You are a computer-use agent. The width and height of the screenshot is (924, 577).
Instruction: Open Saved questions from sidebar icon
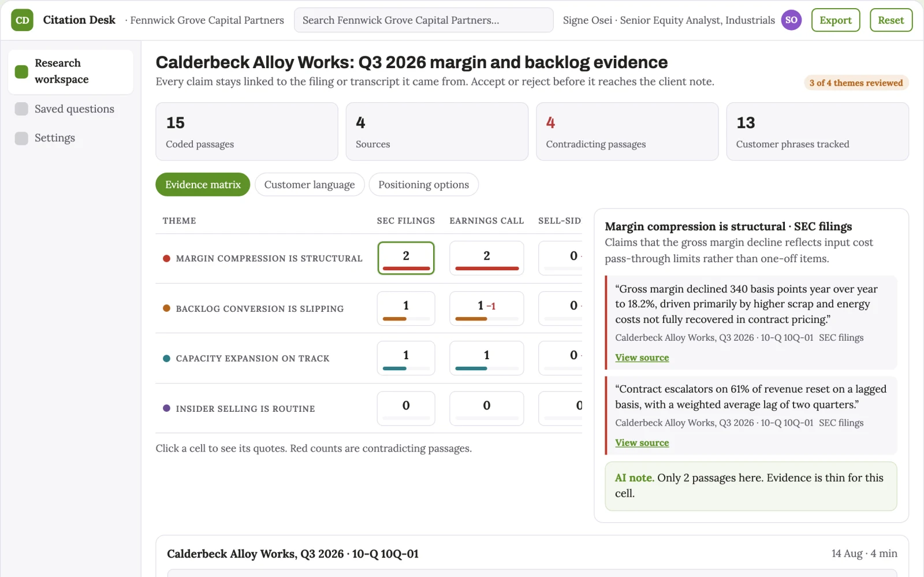click(x=21, y=109)
